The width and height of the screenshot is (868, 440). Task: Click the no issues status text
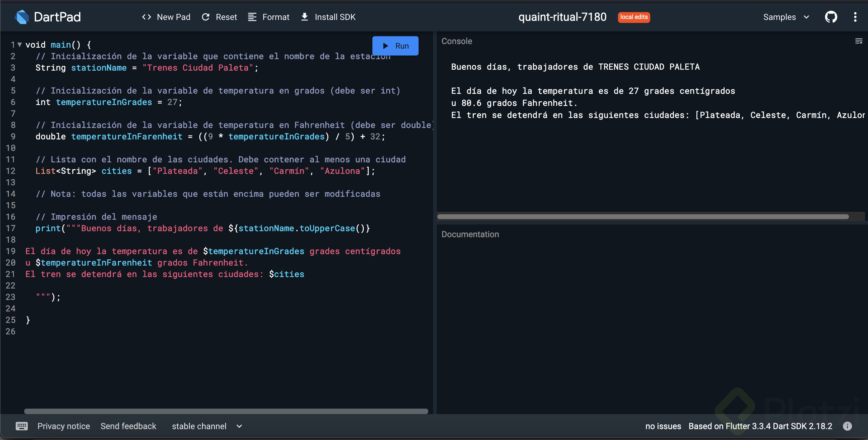pos(663,426)
